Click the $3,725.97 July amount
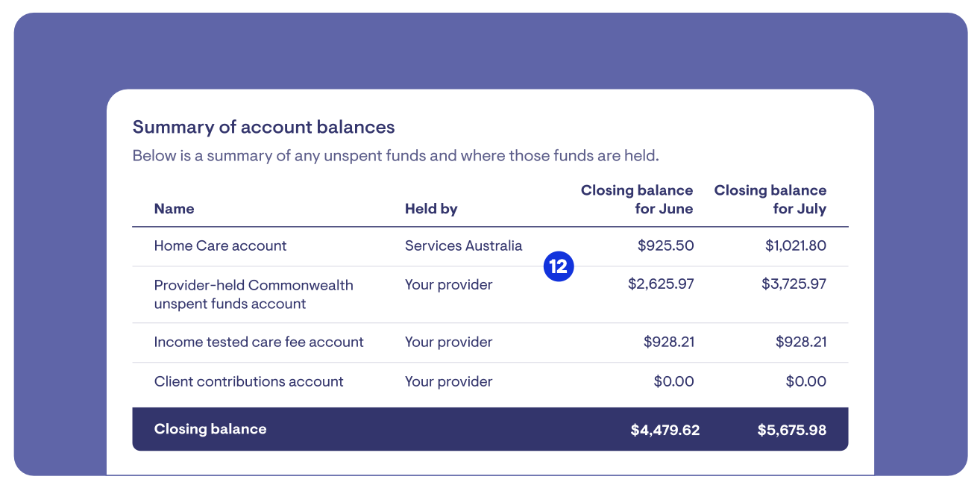The width and height of the screenshot is (980, 491). click(794, 284)
